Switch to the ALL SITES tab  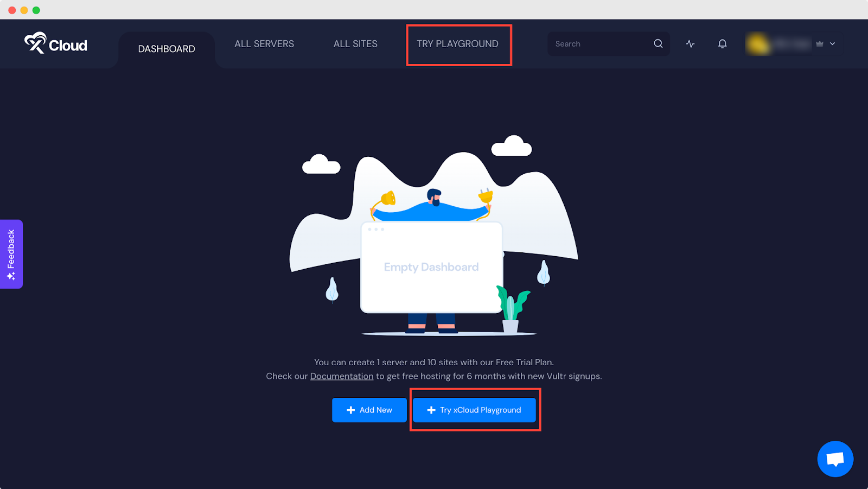(355, 43)
